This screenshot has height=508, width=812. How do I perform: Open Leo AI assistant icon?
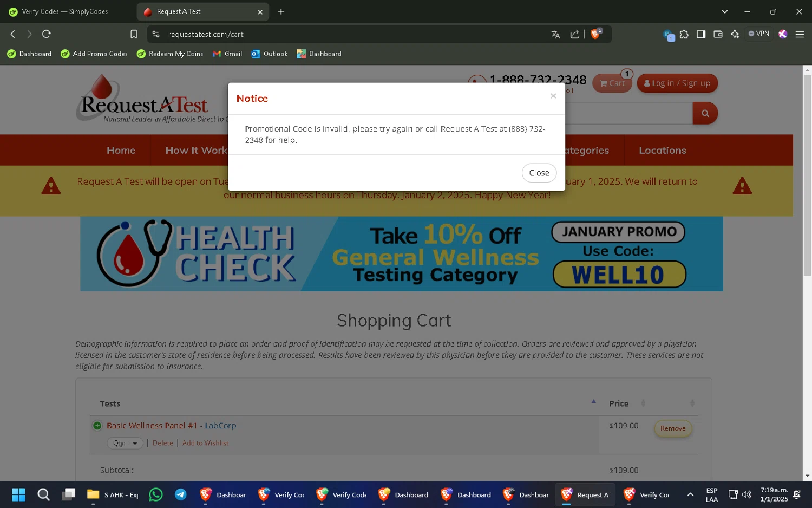[735, 34]
